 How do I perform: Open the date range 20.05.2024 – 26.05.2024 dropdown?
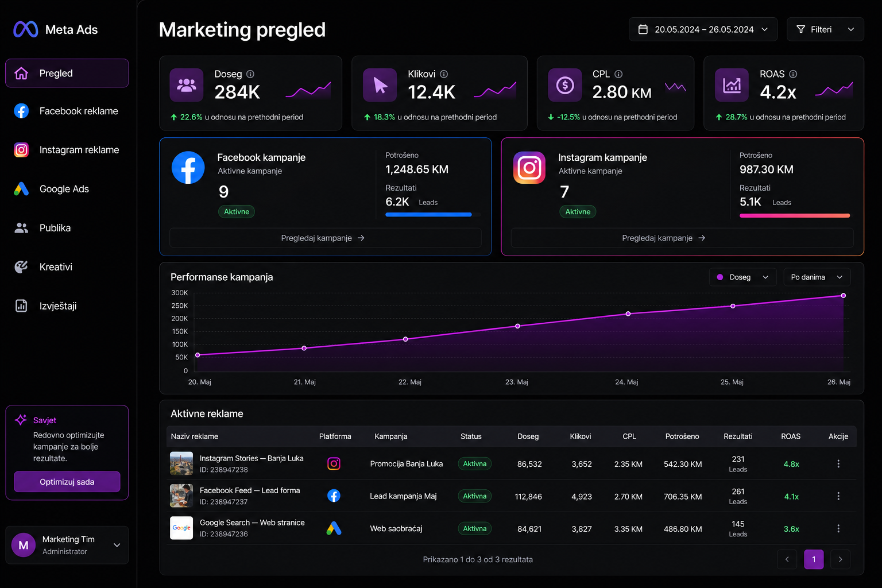tap(703, 29)
